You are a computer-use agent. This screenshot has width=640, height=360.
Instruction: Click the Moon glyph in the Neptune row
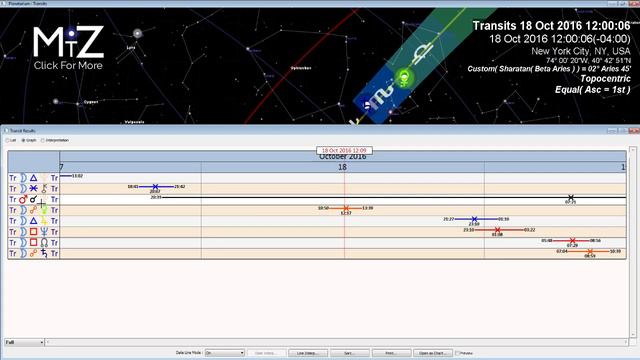tap(23, 232)
